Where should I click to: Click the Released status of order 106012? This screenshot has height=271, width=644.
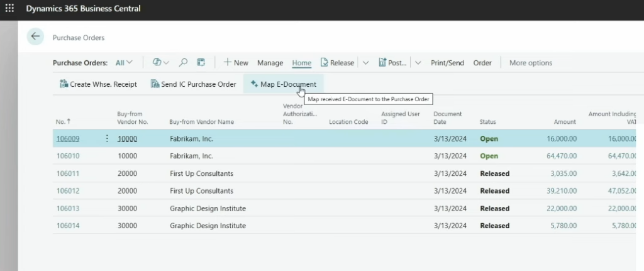[494, 191]
